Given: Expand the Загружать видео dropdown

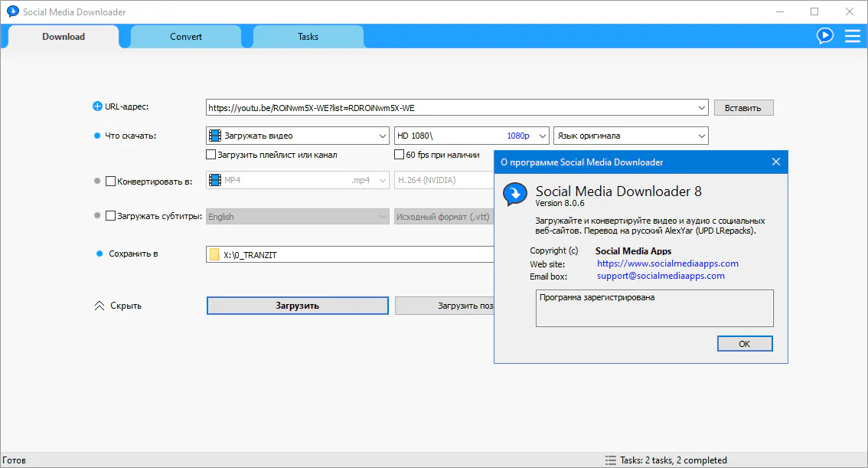Looking at the screenshot, I should [x=298, y=136].
